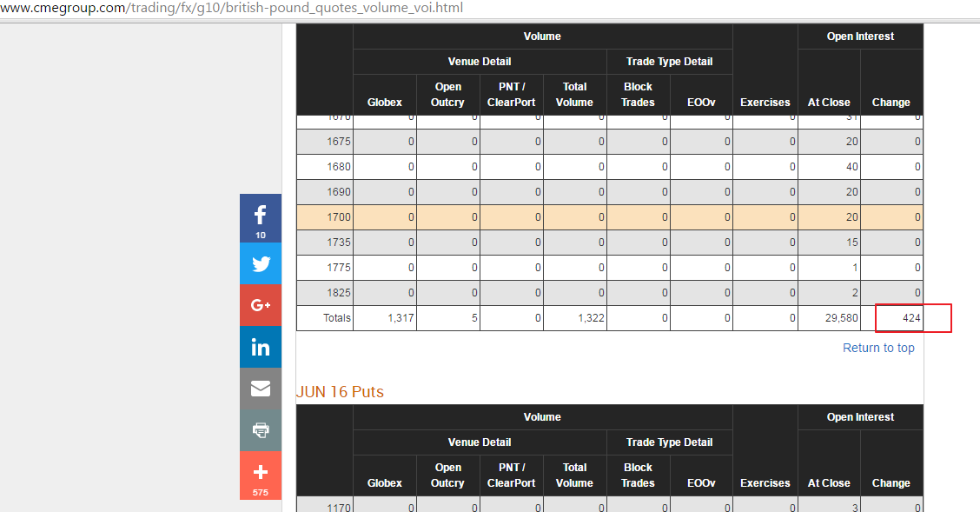Click At Close header in JUN 16 Puts table
Image resolution: width=980 pixels, height=512 pixels.
[x=829, y=482]
